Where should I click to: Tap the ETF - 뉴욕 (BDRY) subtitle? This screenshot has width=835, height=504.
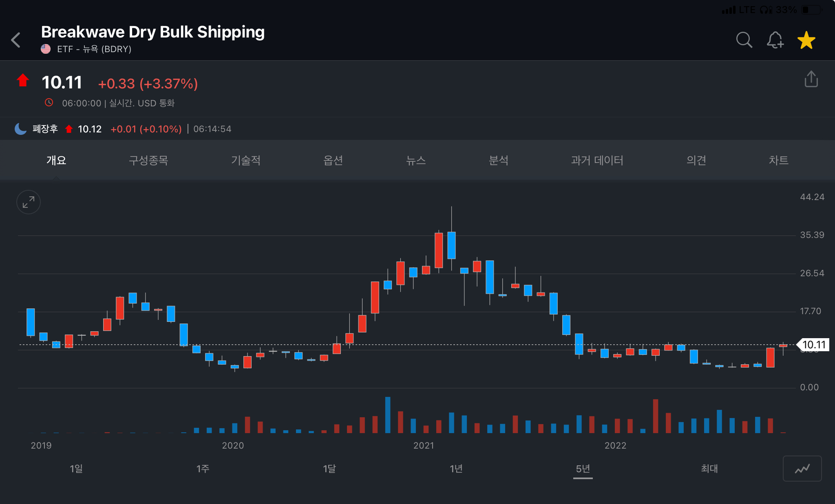[94, 49]
